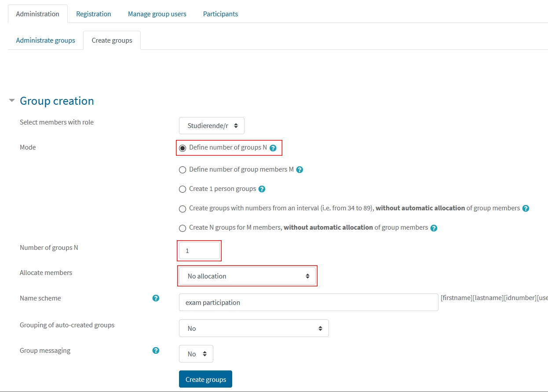Viewport: 548px width, 392px height.
Task: Open help for Define number of group members M
Action: [300, 169]
